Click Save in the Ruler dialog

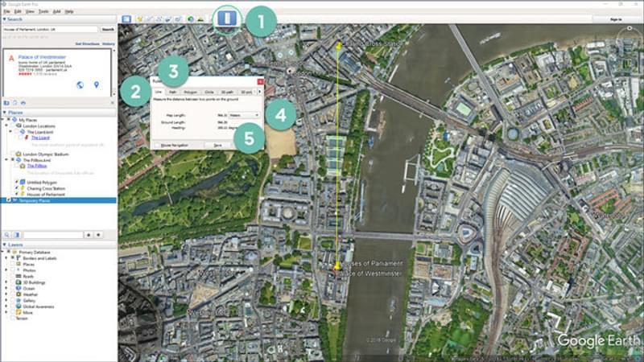point(217,145)
